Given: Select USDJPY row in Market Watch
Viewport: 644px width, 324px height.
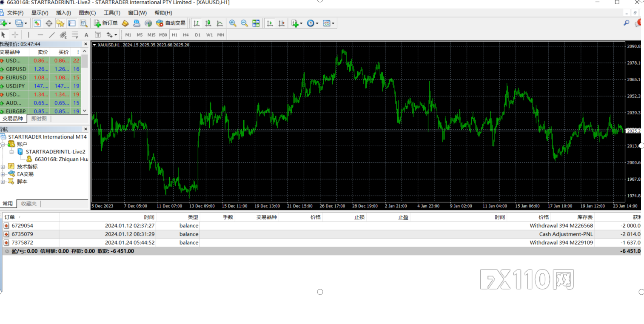Looking at the screenshot, I should point(40,86).
